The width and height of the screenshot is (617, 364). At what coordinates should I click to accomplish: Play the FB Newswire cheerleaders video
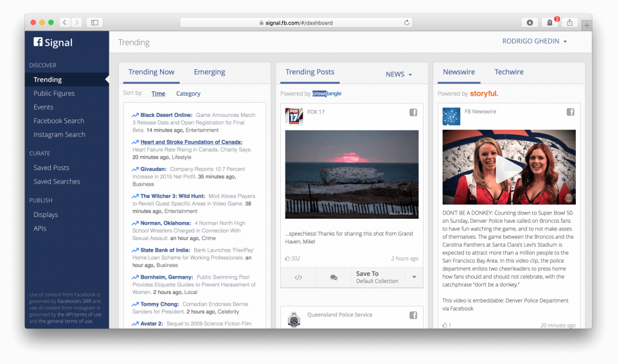click(508, 168)
